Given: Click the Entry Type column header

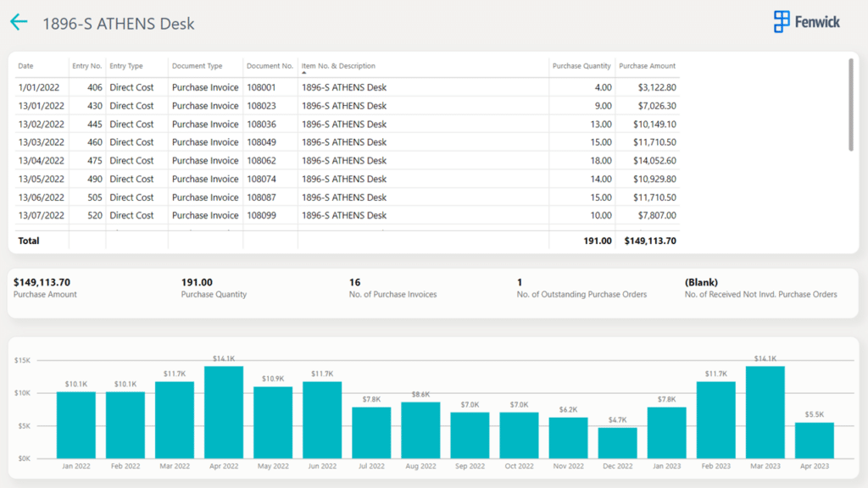Looking at the screenshot, I should 126,66.
